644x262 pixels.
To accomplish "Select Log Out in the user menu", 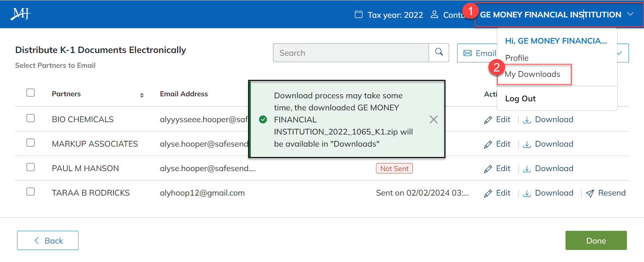I will pyautogui.click(x=520, y=99).
